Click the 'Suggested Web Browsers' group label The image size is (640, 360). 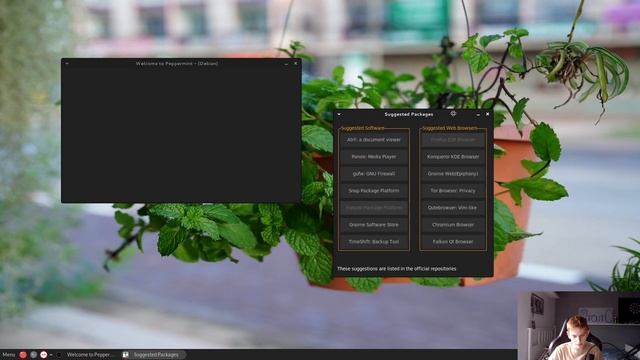[449, 128]
